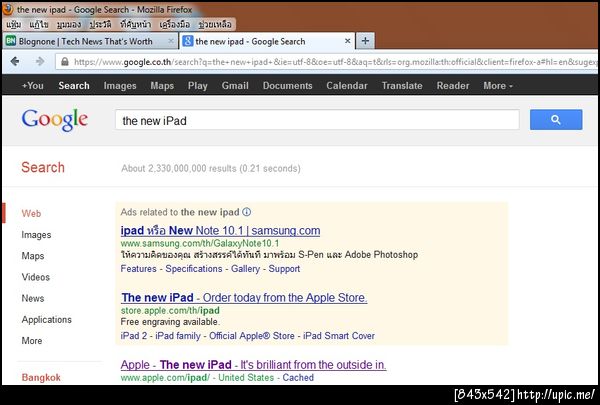Open the Bookmarks Thai menu
Viewport: 600px width, 405px height.
click(x=135, y=24)
